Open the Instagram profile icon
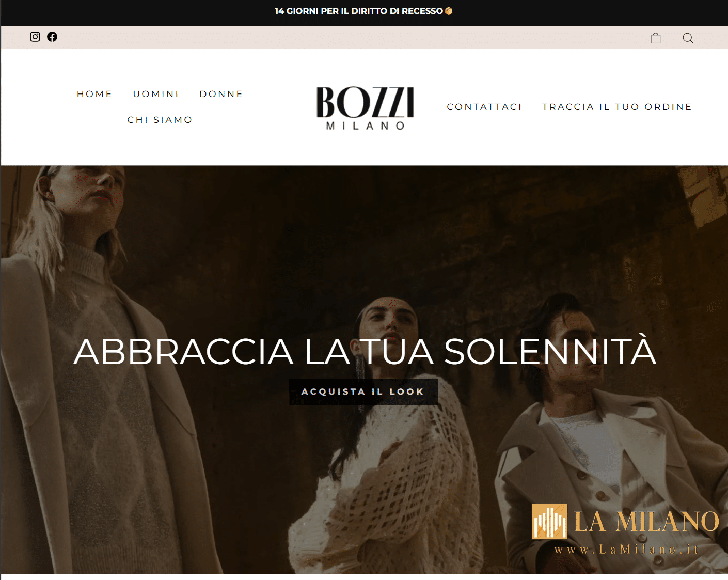This screenshot has width=728, height=580. coord(35,37)
